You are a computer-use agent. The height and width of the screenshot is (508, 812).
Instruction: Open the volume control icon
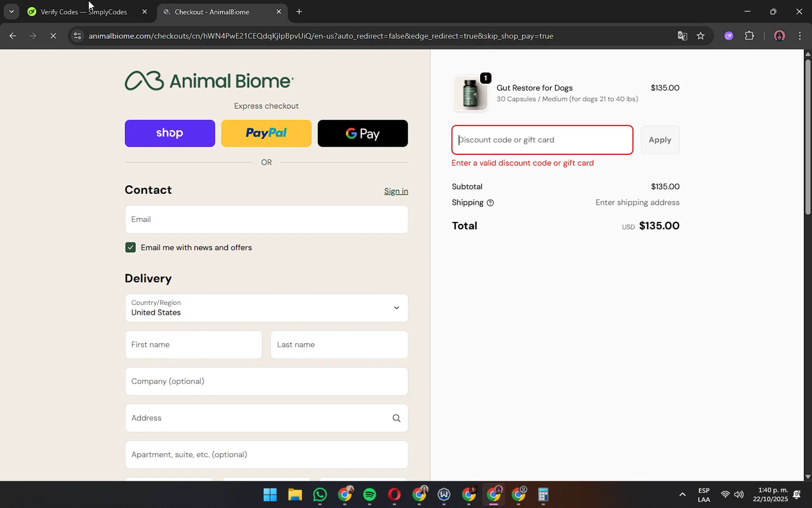(x=739, y=494)
